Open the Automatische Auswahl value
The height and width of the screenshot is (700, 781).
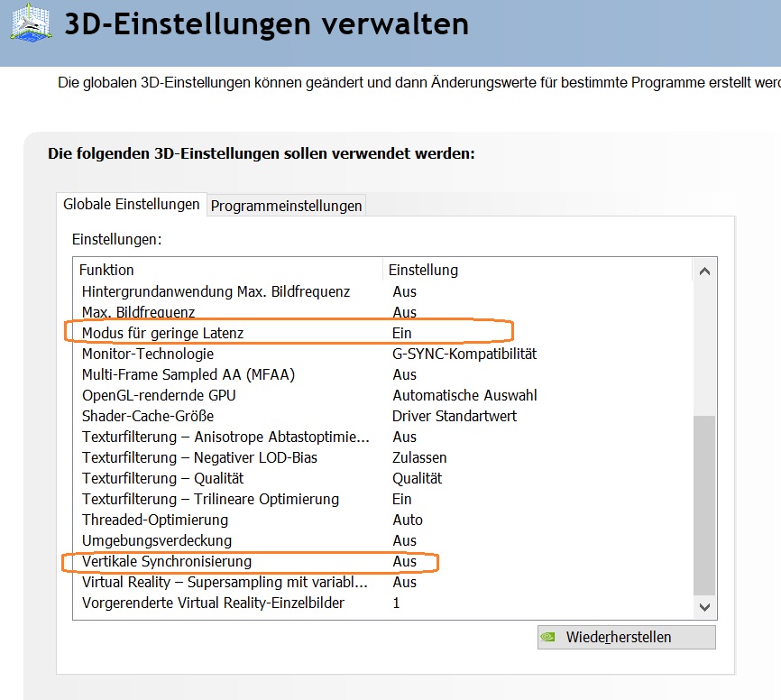pyautogui.click(x=464, y=395)
